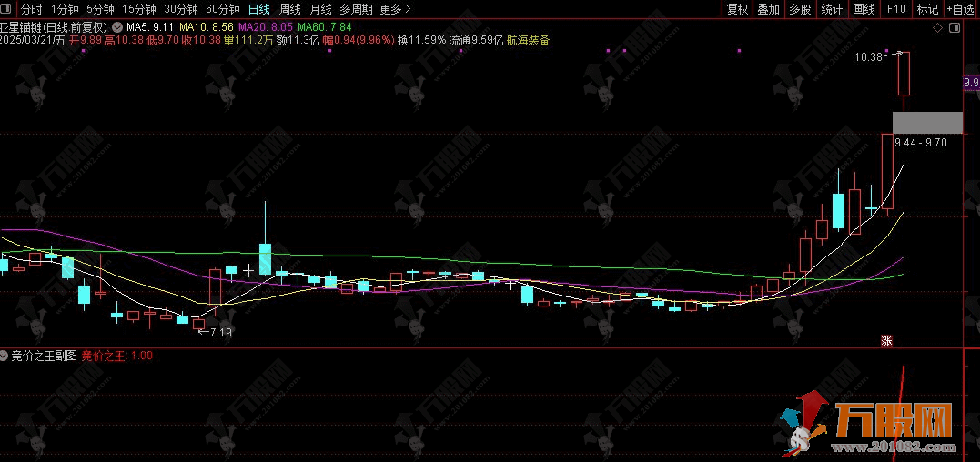The image size is (980, 462).
Task: Click the 换11.59% turnover value
Action: point(422,40)
